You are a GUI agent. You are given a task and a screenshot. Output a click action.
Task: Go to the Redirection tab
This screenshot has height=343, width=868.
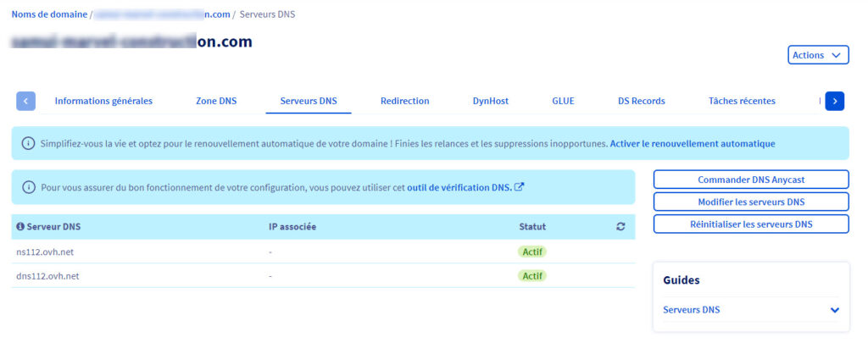[x=404, y=101]
